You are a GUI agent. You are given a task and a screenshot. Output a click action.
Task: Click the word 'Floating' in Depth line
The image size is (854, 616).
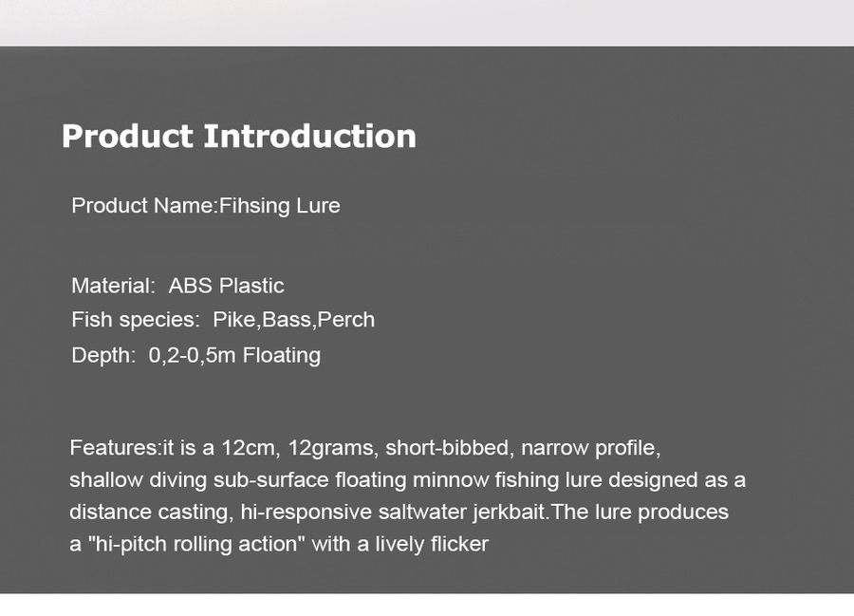(x=282, y=355)
